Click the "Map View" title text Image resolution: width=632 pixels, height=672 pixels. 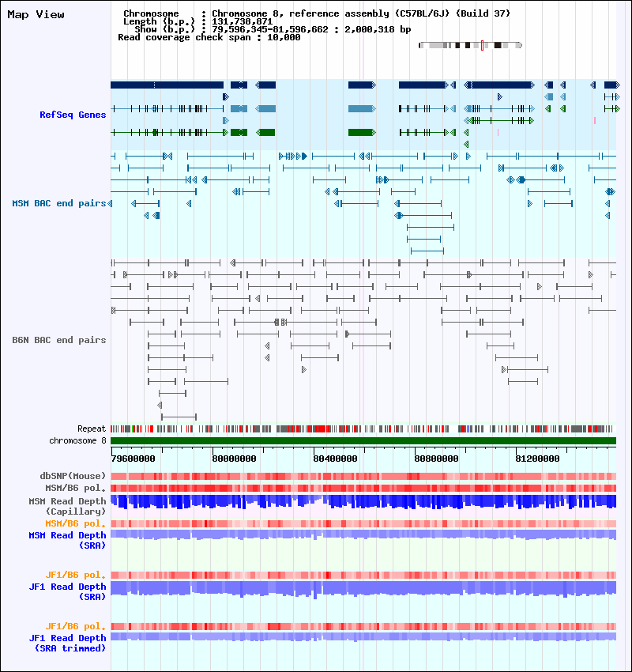[36, 14]
